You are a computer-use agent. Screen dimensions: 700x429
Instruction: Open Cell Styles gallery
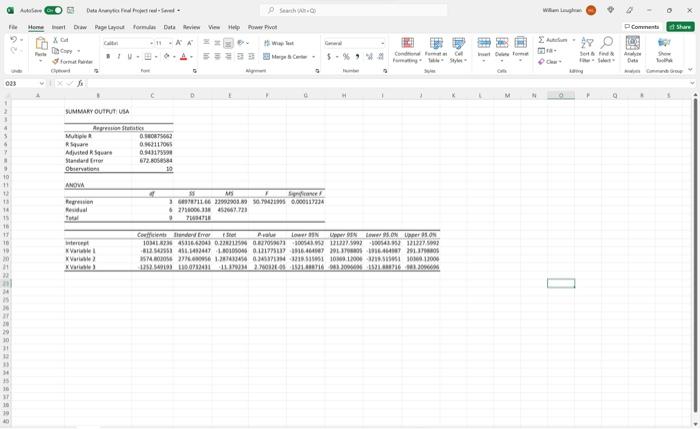(458, 50)
